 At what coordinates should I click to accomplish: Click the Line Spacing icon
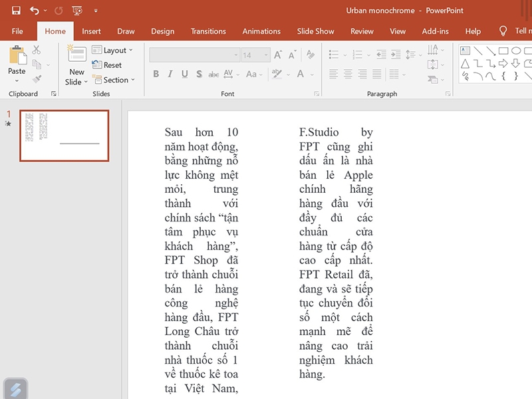pyautogui.click(x=410, y=55)
